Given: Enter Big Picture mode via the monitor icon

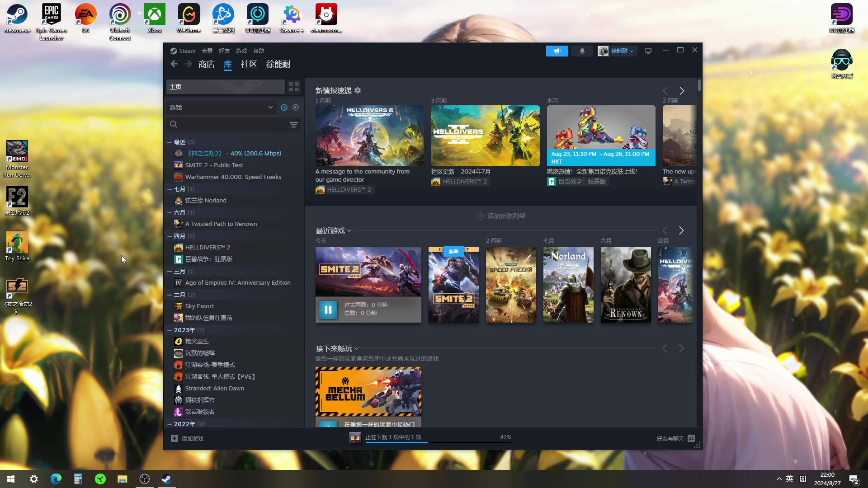Looking at the screenshot, I should pos(648,51).
